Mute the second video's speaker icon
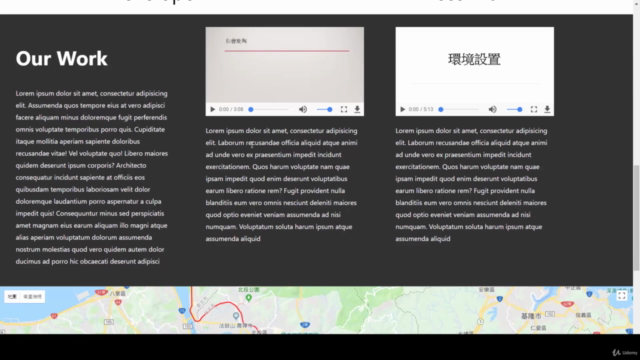The image size is (640, 360). point(492,109)
